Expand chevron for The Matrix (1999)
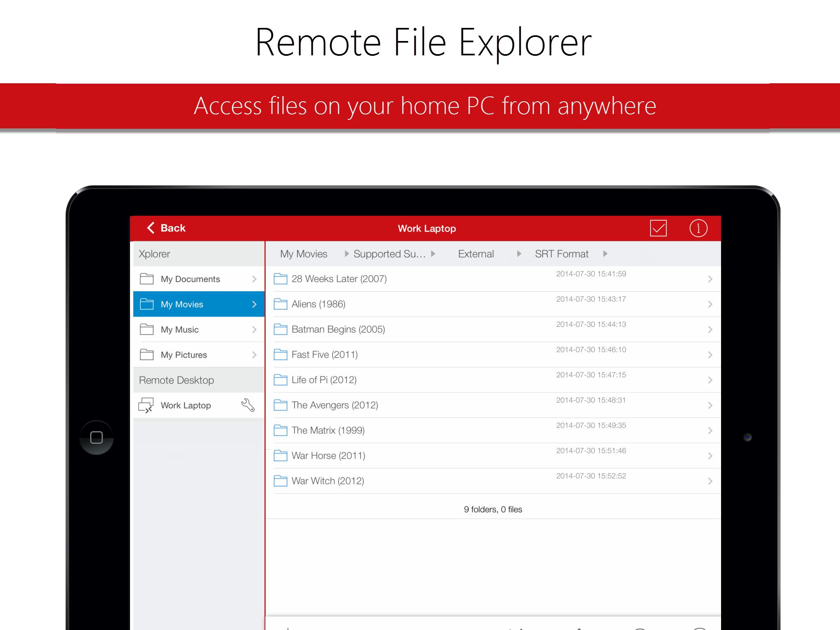840x630 pixels. 710,431
